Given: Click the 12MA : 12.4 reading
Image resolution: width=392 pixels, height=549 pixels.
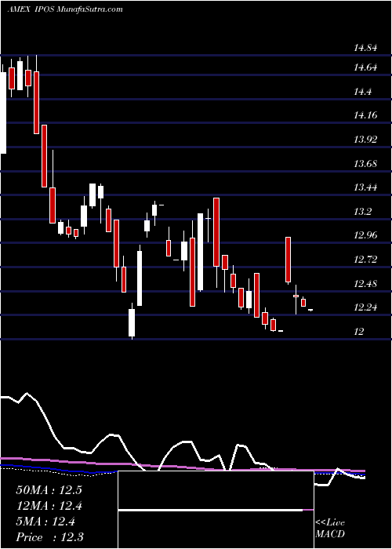Looking at the screenshot, I should click(49, 506).
